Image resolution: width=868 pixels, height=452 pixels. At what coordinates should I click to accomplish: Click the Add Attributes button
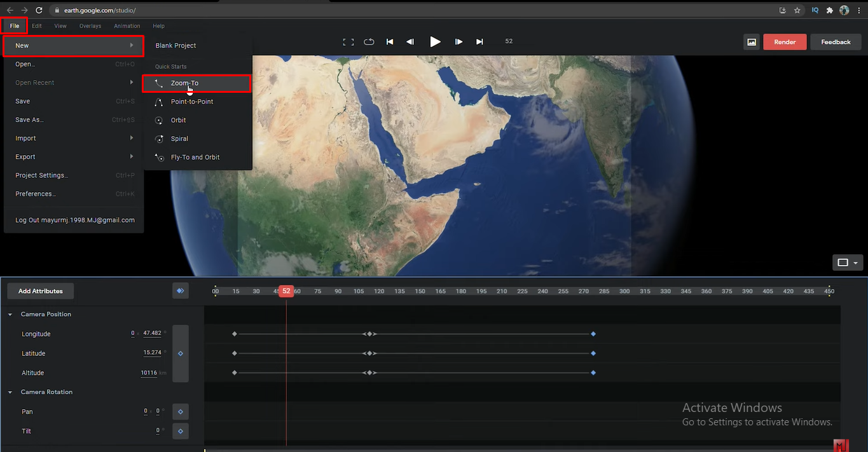pos(40,291)
